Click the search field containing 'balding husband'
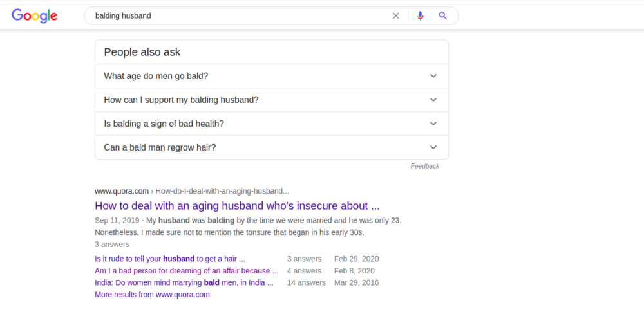This screenshot has width=644, height=314. point(238,16)
